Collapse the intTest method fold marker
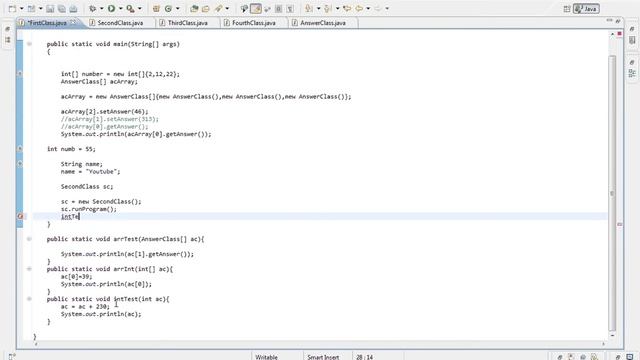 click(x=29, y=299)
